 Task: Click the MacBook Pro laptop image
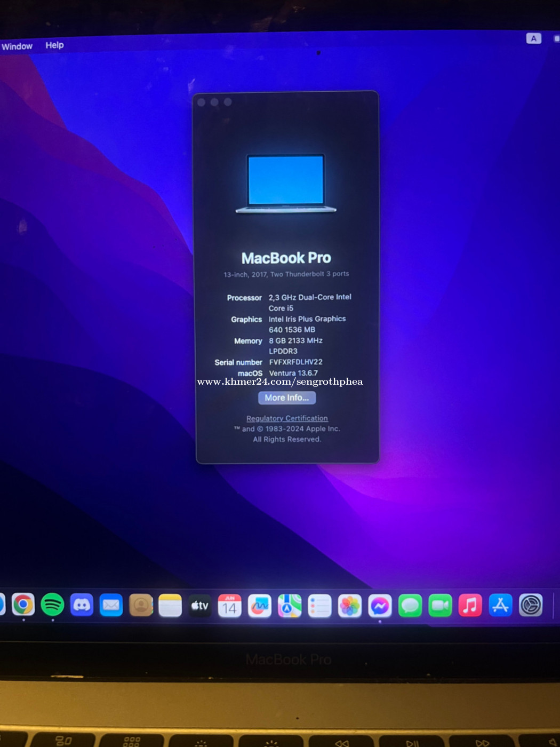pyautogui.click(x=286, y=184)
